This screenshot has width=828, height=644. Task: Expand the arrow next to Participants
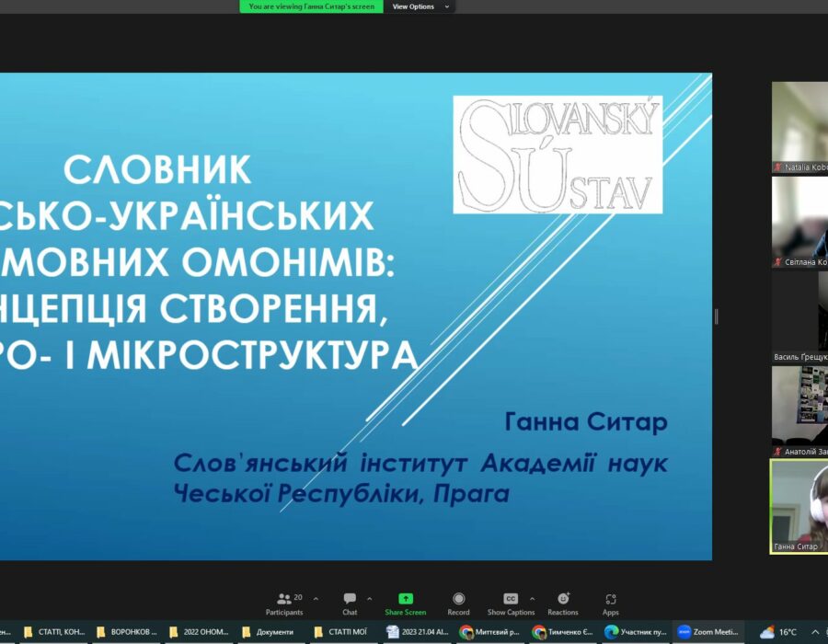tap(316, 598)
